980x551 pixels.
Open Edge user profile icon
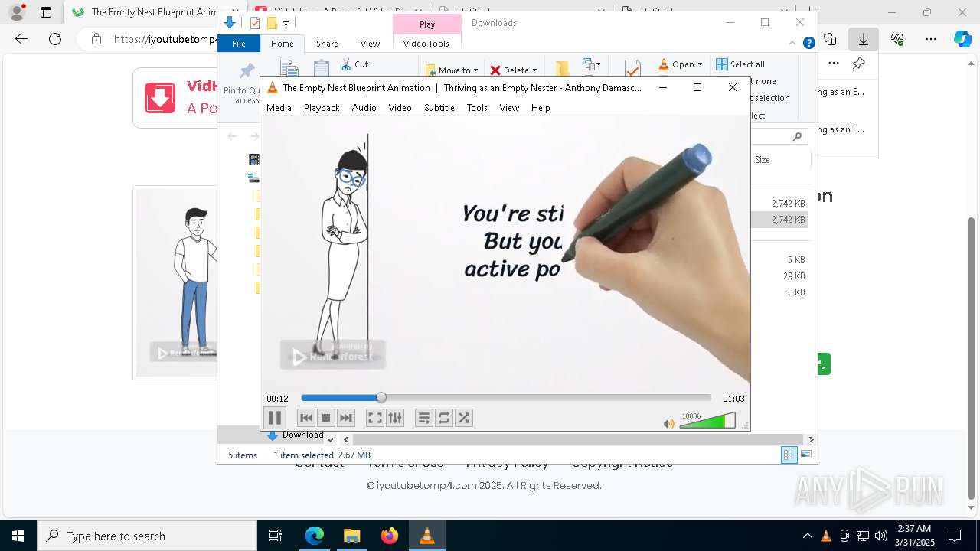16,12
